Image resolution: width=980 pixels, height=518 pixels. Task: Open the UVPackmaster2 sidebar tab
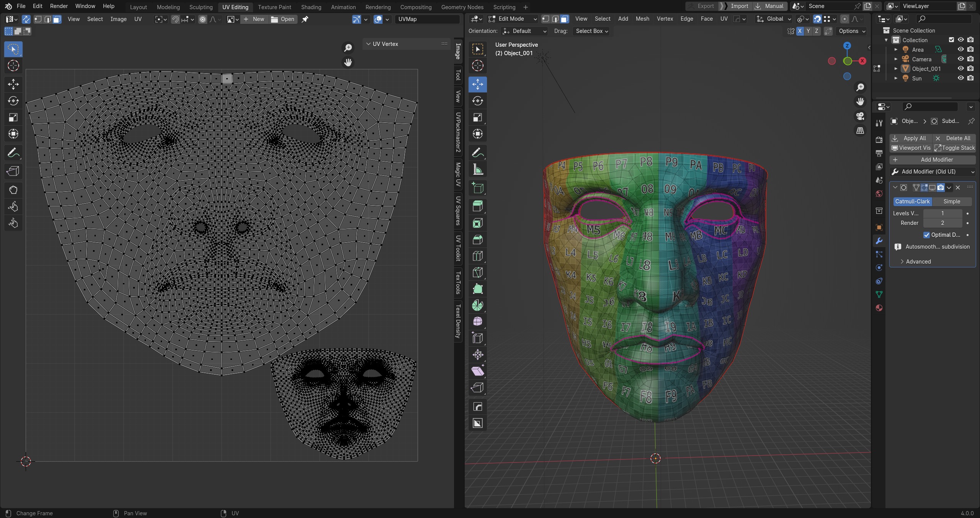click(458, 132)
